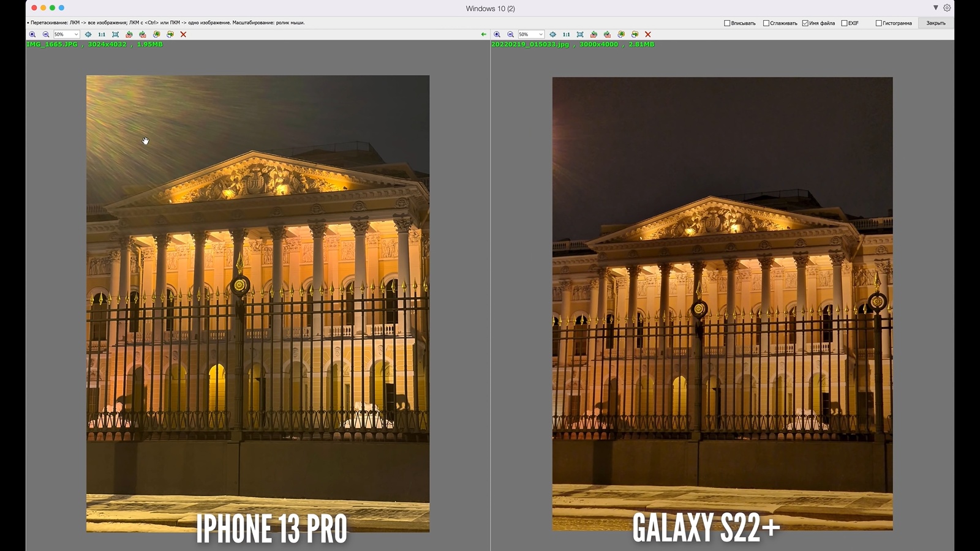Set the left image to 1:1 scale
Screen dimensions: 980x551
tap(102, 34)
